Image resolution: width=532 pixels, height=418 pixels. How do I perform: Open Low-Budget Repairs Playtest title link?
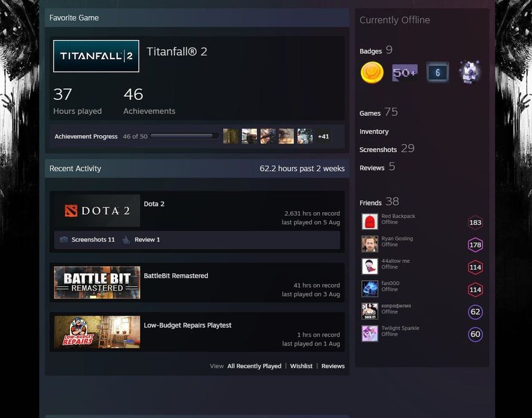tap(188, 325)
